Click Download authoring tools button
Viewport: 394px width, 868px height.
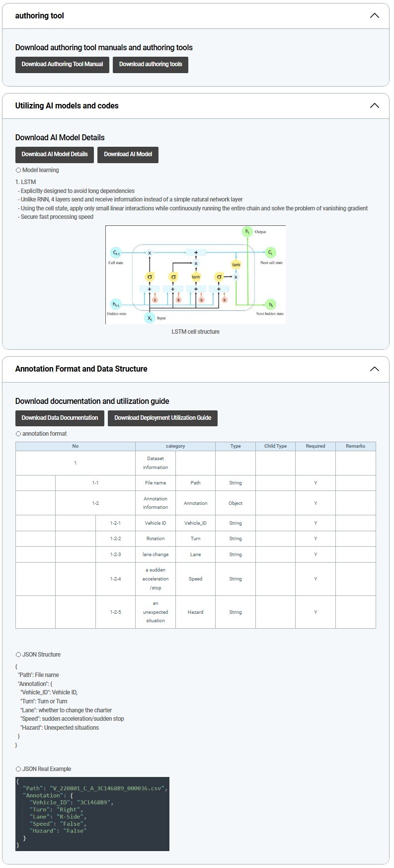151,64
